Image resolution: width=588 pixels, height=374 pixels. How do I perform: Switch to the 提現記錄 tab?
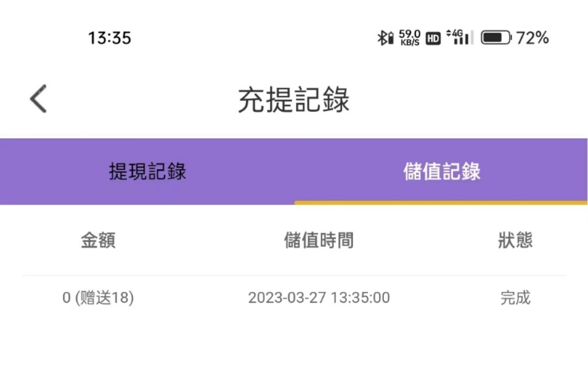[x=148, y=172]
